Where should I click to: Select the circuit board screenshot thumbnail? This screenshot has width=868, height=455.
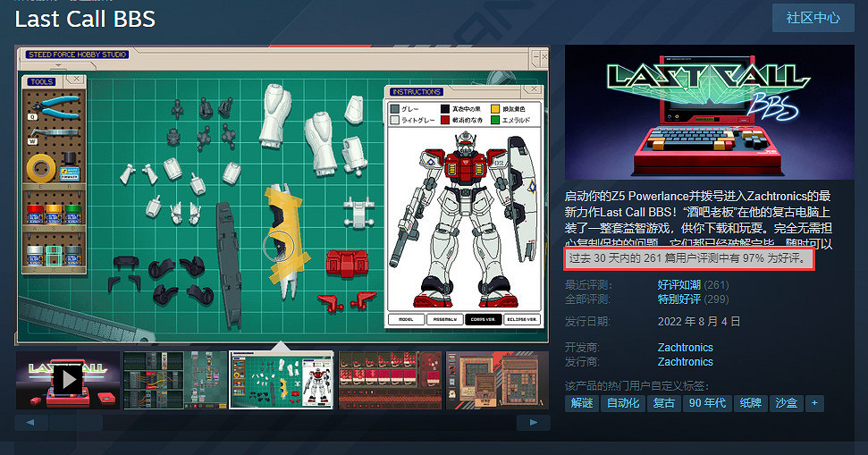[x=175, y=380]
